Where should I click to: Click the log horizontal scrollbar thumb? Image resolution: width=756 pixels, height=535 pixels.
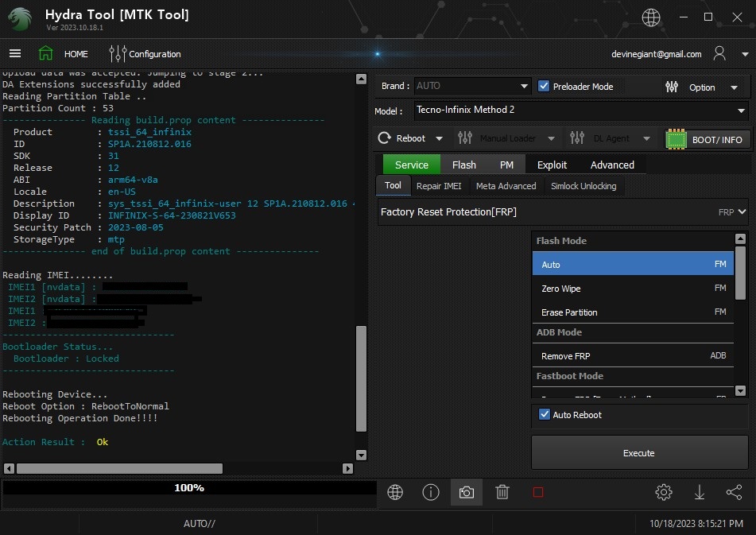click(119, 468)
